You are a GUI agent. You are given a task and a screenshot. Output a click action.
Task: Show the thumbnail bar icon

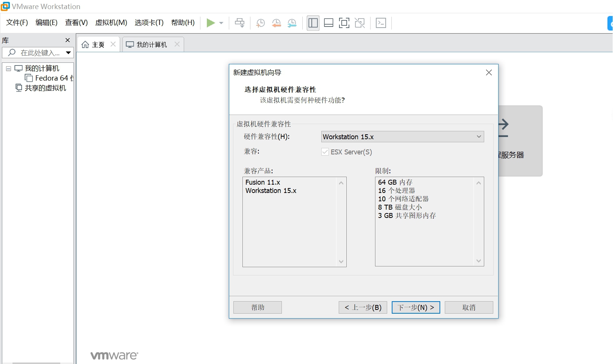[328, 23]
